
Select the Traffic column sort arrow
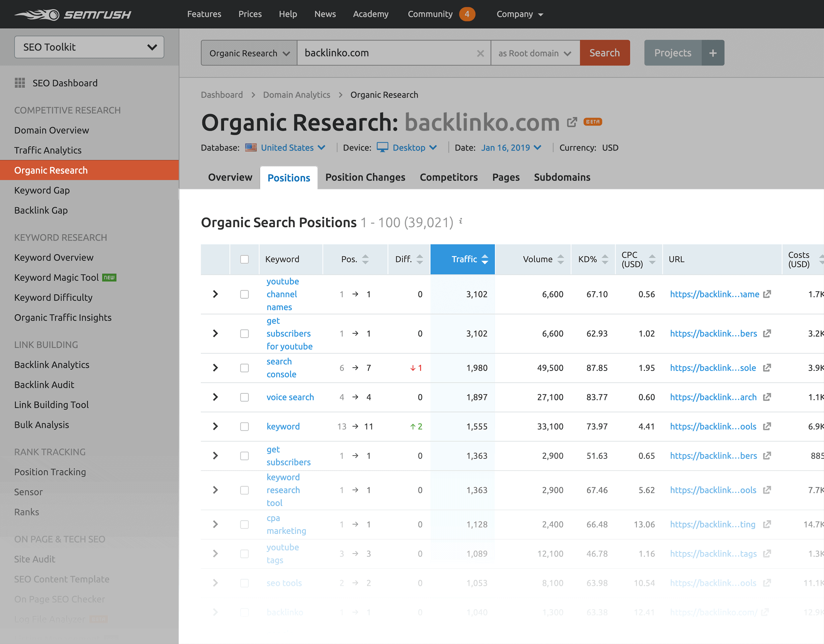coord(484,260)
